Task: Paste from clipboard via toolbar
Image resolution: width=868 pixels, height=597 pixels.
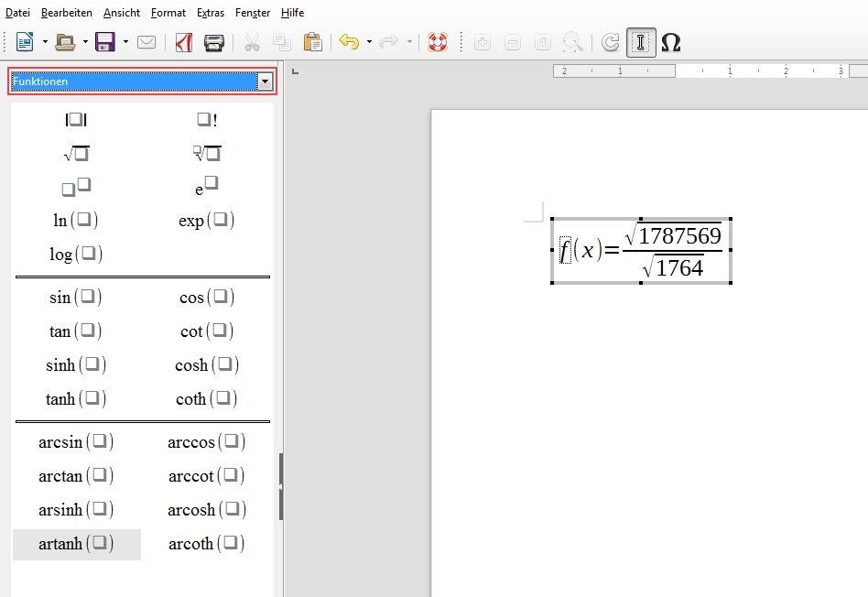Action: point(312,42)
